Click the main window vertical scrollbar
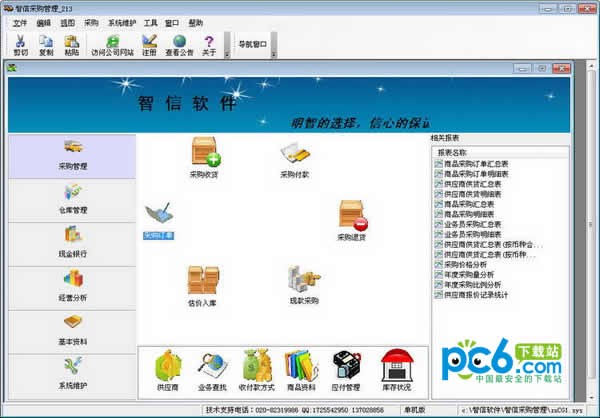This screenshot has width=600, height=418. pyautogui.click(x=591, y=230)
